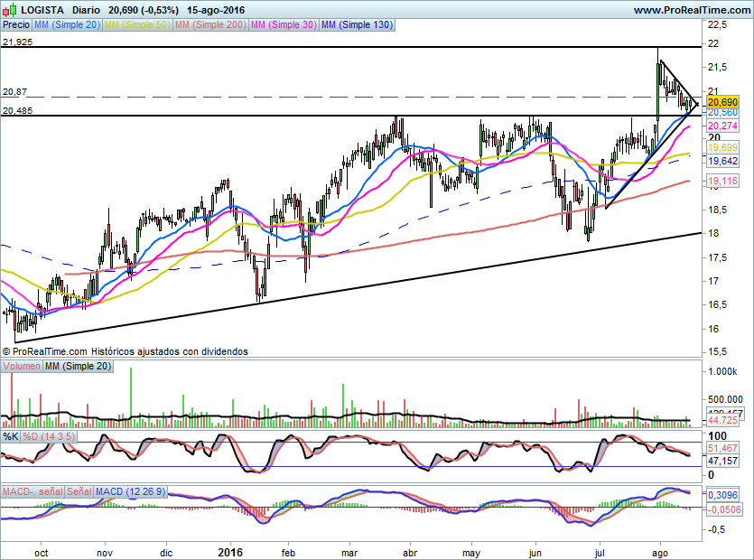Click the MACD (12 26 9) label
Image resolution: width=754 pixels, height=560 pixels.
[x=130, y=491]
